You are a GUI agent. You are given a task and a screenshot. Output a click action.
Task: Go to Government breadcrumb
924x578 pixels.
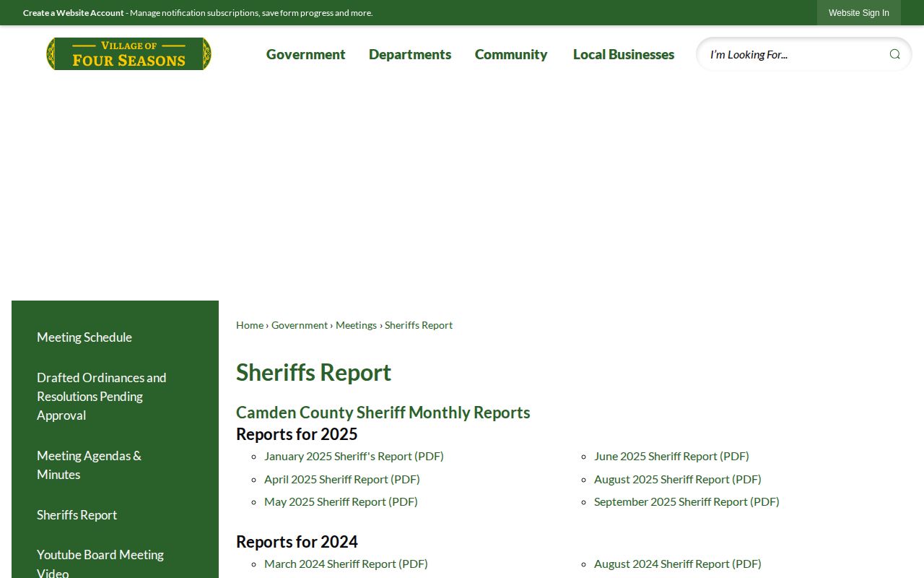(300, 325)
